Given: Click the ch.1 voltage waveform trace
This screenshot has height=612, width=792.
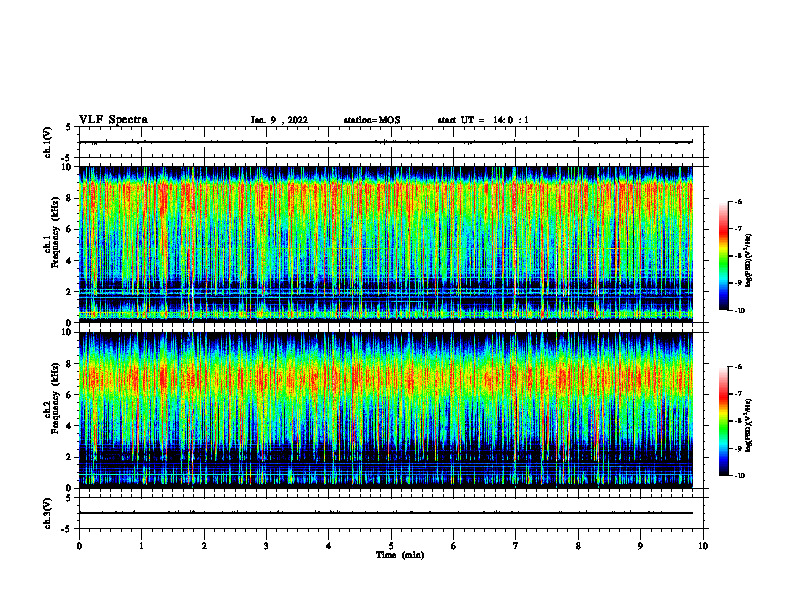Looking at the screenshot, I should point(386,142).
